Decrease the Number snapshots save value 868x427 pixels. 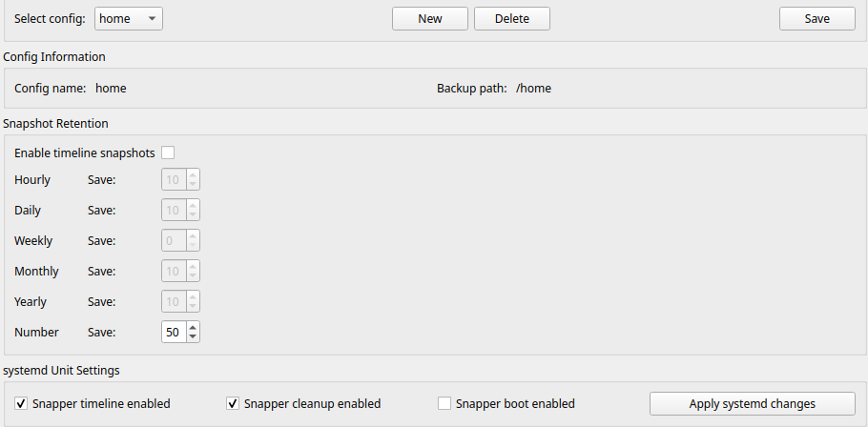pos(193,337)
